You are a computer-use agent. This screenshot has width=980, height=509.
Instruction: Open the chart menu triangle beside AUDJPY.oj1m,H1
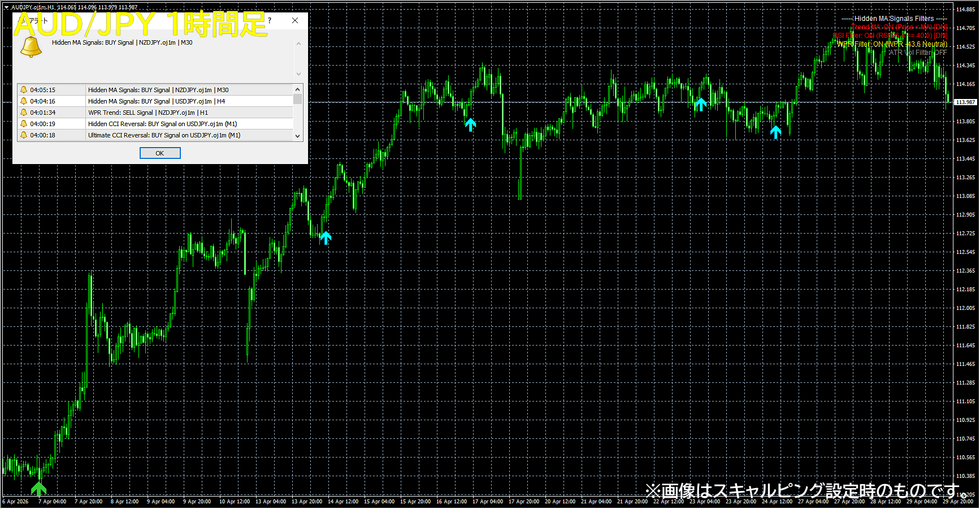6,7
